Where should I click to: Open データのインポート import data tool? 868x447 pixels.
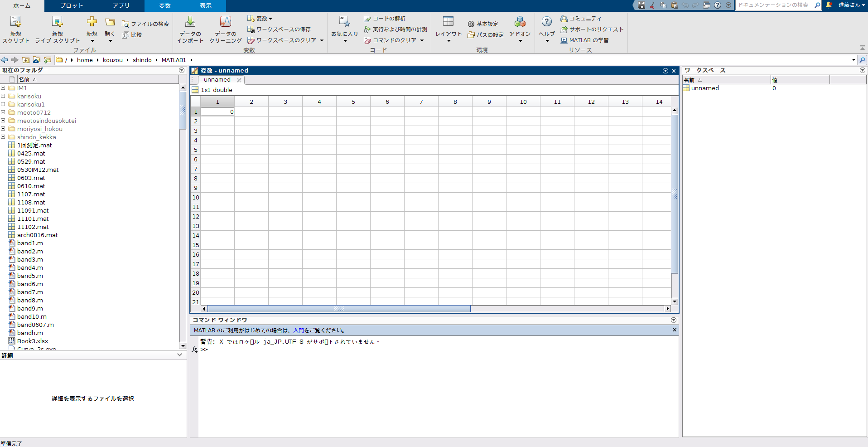pos(190,29)
